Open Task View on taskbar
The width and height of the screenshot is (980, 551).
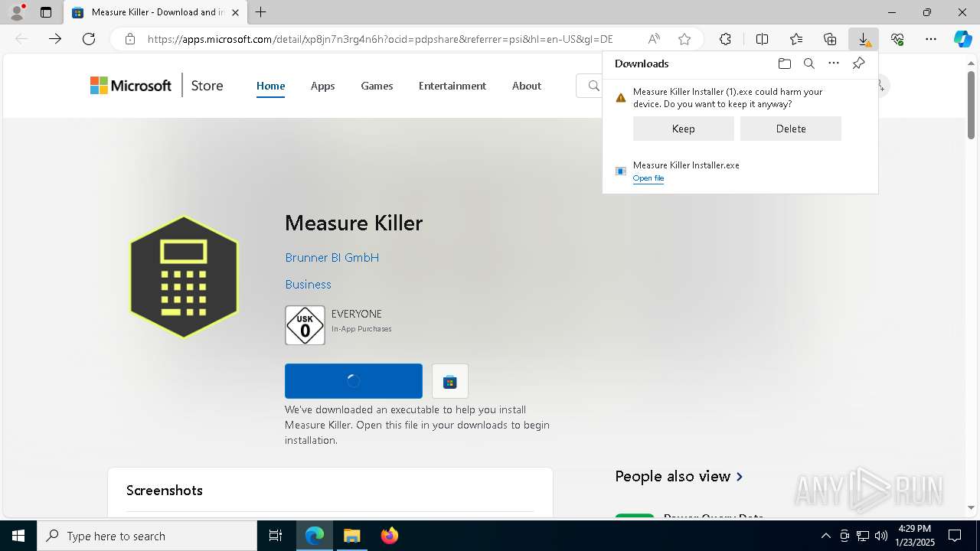(x=276, y=536)
